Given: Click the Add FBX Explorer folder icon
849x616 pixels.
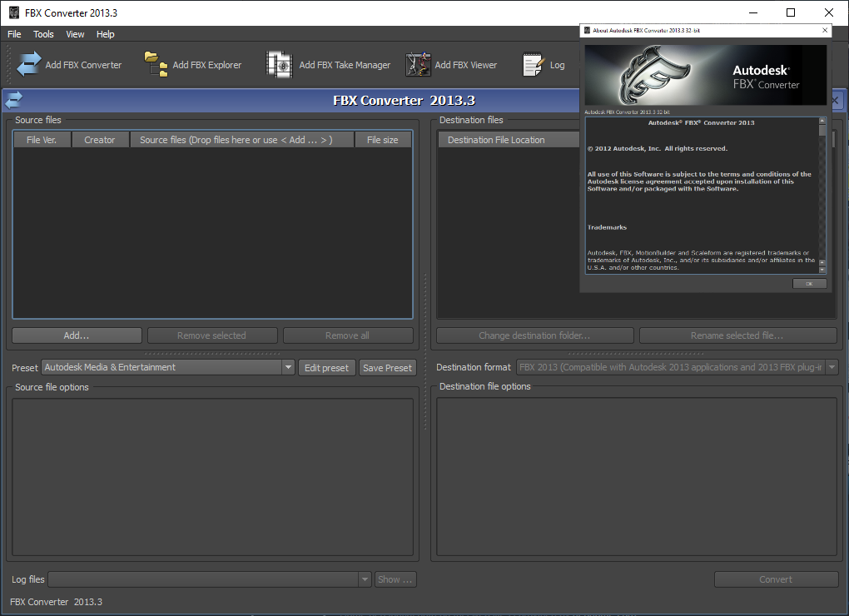Looking at the screenshot, I should 156,64.
